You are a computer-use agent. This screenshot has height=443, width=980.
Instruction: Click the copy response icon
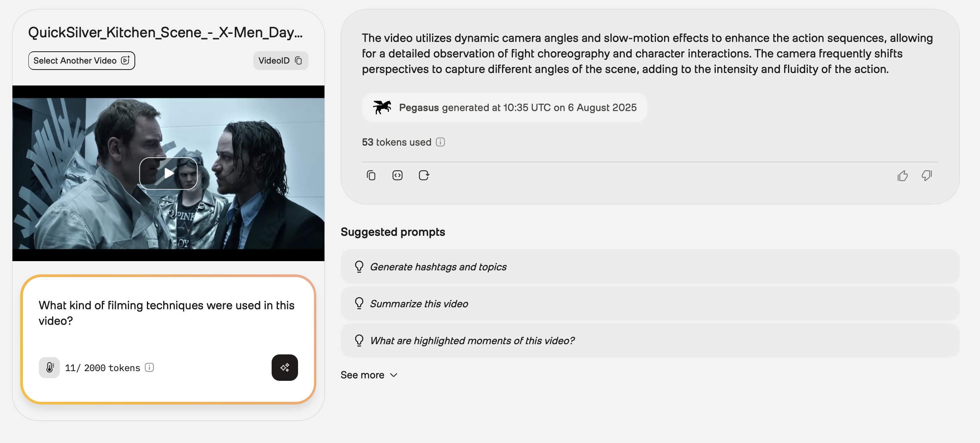[x=371, y=176]
